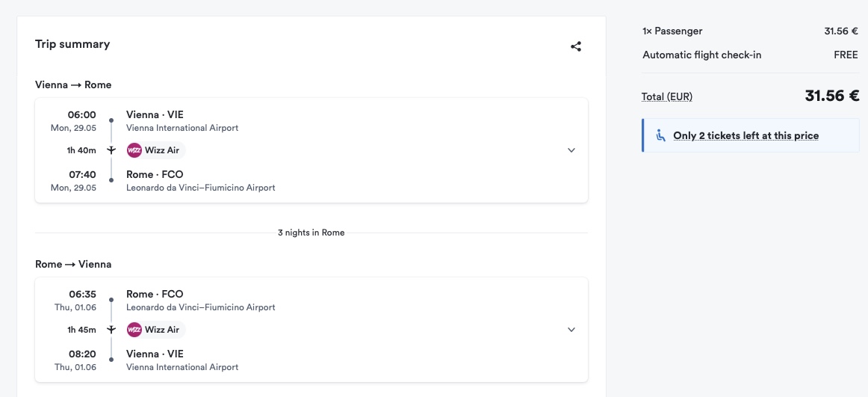This screenshot has height=397, width=868.
Task: Select the 06:35 Rome · FCO departure
Action: pyautogui.click(x=155, y=295)
